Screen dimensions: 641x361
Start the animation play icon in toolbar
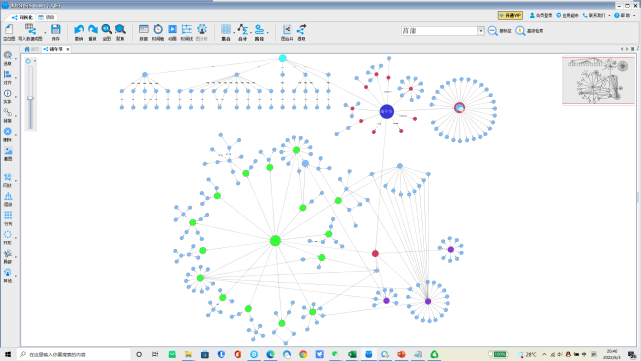tap(173, 30)
